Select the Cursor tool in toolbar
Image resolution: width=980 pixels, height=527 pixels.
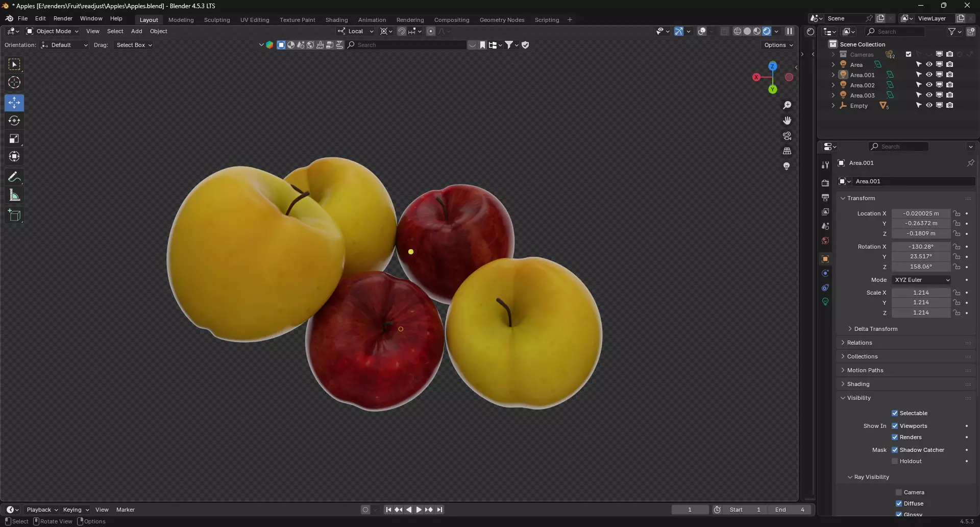coord(14,82)
